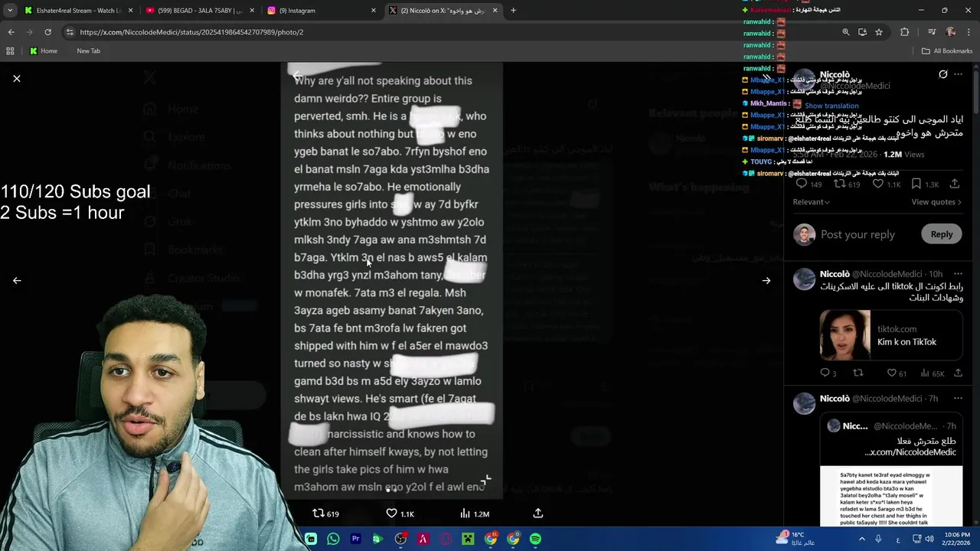The width and height of the screenshot is (980, 551).
Task: Switch to the Instagram tab
Action: coord(320,11)
